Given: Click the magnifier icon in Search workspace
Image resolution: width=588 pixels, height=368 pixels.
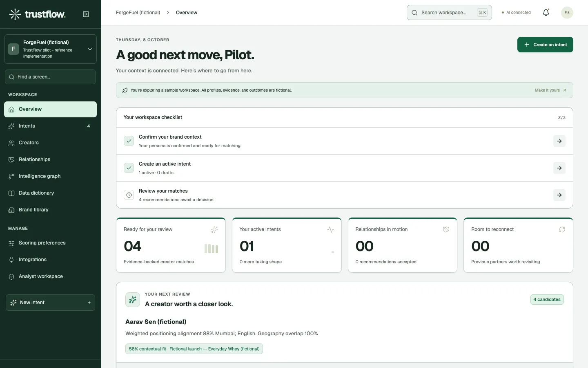Looking at the screenshot, I should click(x=414, y=13).
